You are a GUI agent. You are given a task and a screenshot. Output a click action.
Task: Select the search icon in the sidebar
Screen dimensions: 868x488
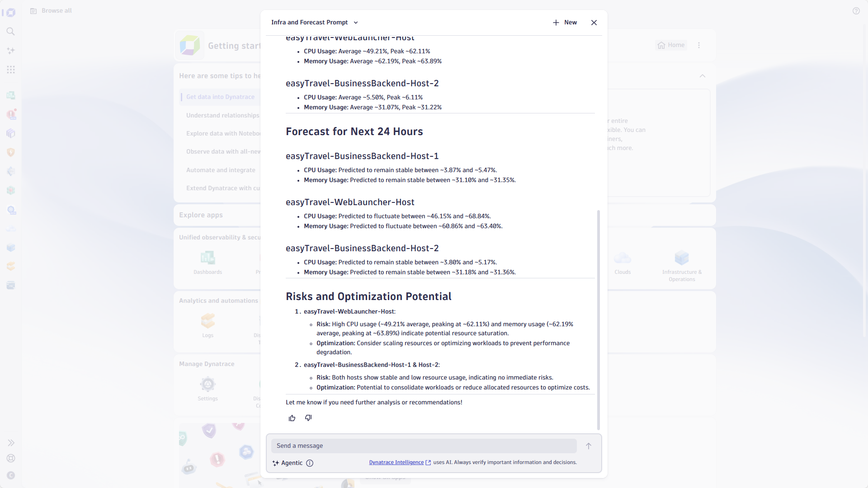point(11,32)
